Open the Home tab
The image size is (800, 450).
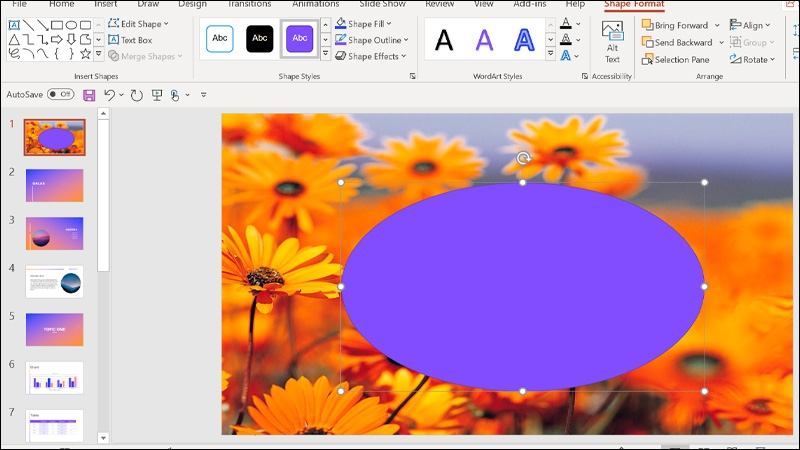coord(62,4)
